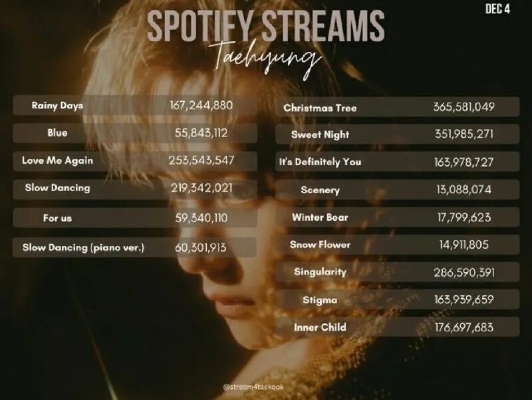Select the Snow Flower entry

coord(397,244)
